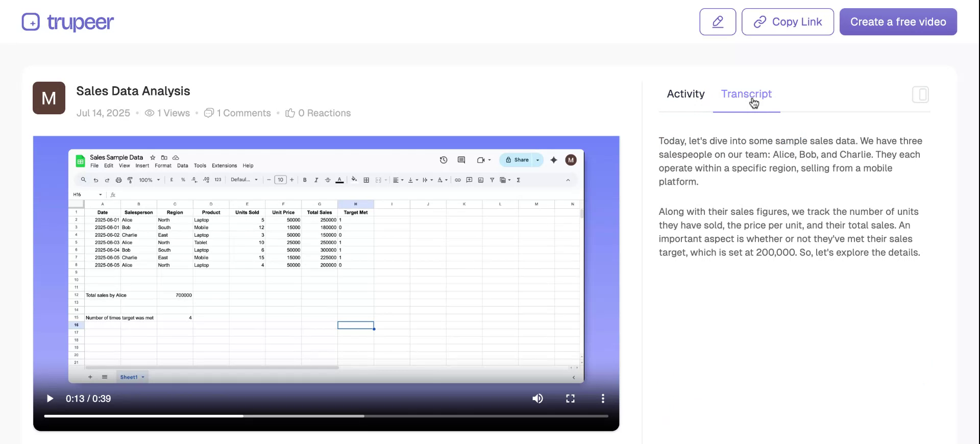Click Create a free video
The image size is (980, 444).
pos(898,22)
